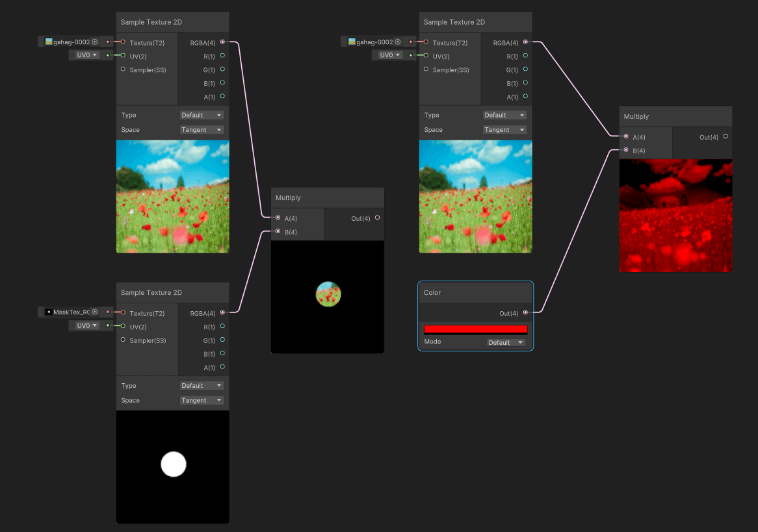758x532 pixels.
Task: Click RGBA(4) output port of MaskTex node
Action: [x=222, y=312]
